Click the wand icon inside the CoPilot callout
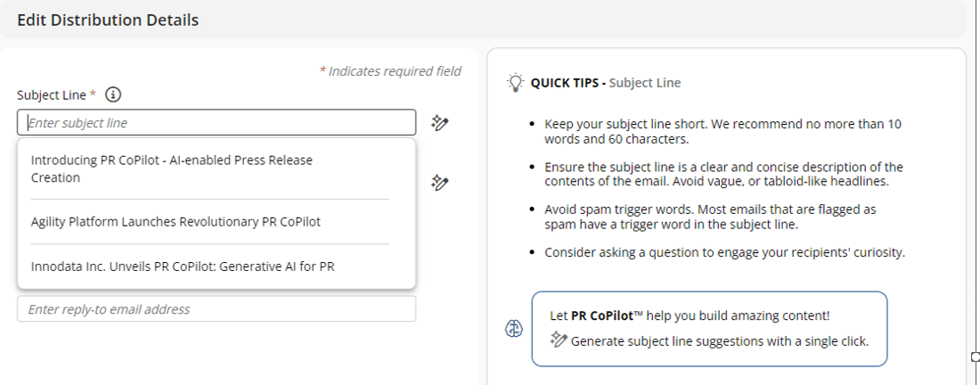The height and width of the screenshot is (385, 980). coord(559,340)
